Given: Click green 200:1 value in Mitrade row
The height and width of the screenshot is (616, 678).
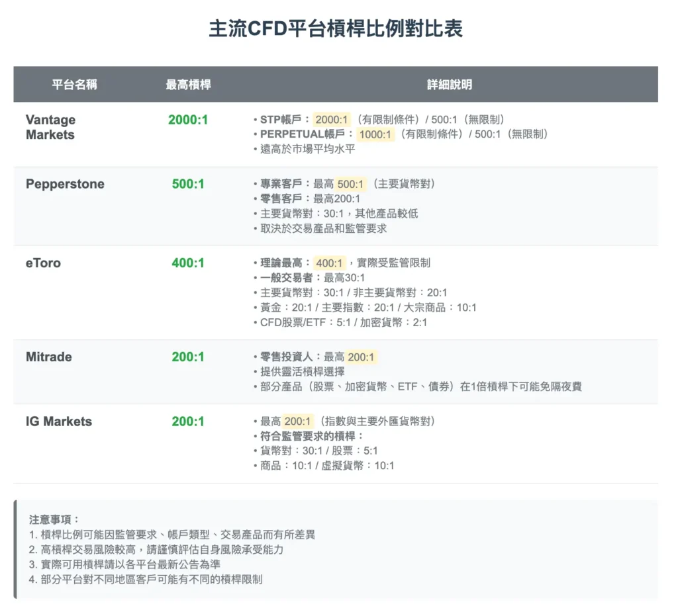Looking at the screenshot, I should click(x=188, y=357).
